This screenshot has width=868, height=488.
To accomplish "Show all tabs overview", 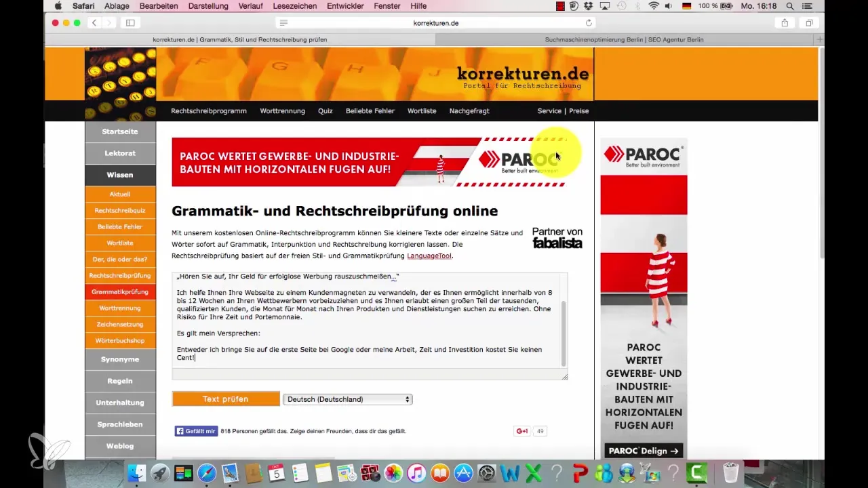I will point(809,22).
